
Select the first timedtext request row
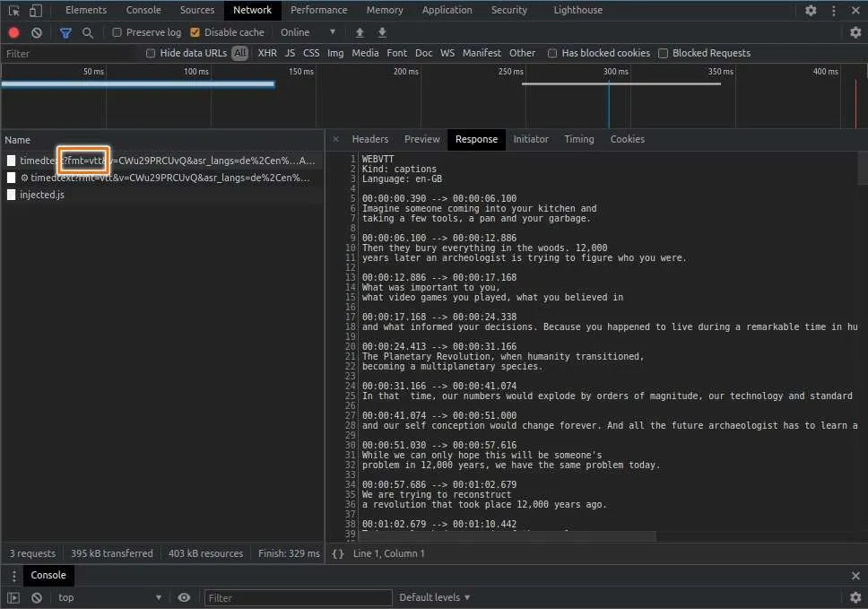(163, 161)
